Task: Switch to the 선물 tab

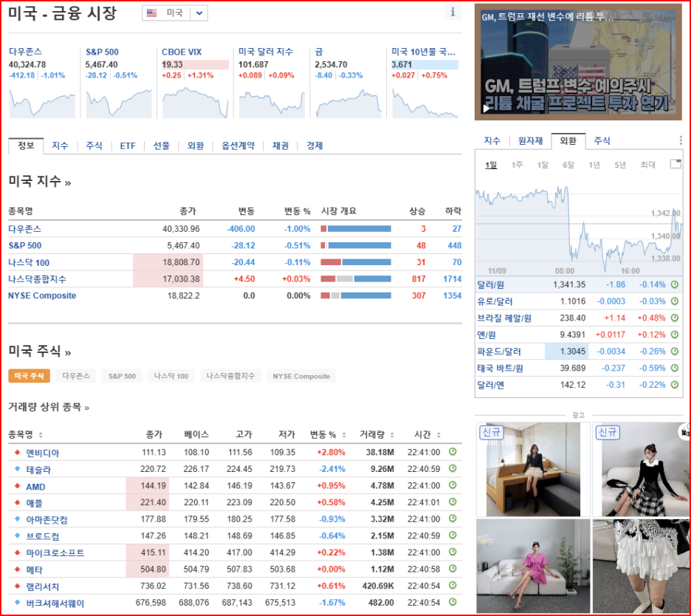Action: click(x=161, y=146)
